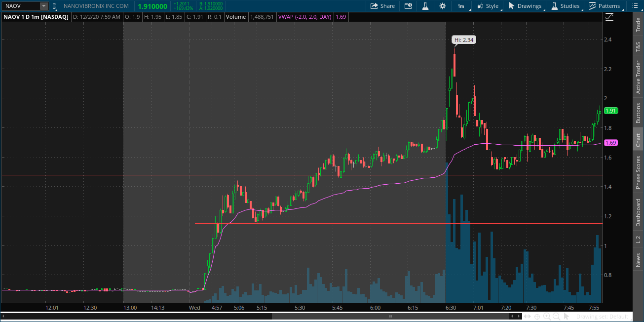
Task: Open the 1m timeframe dropdown
Action: [x=461, y=6]
